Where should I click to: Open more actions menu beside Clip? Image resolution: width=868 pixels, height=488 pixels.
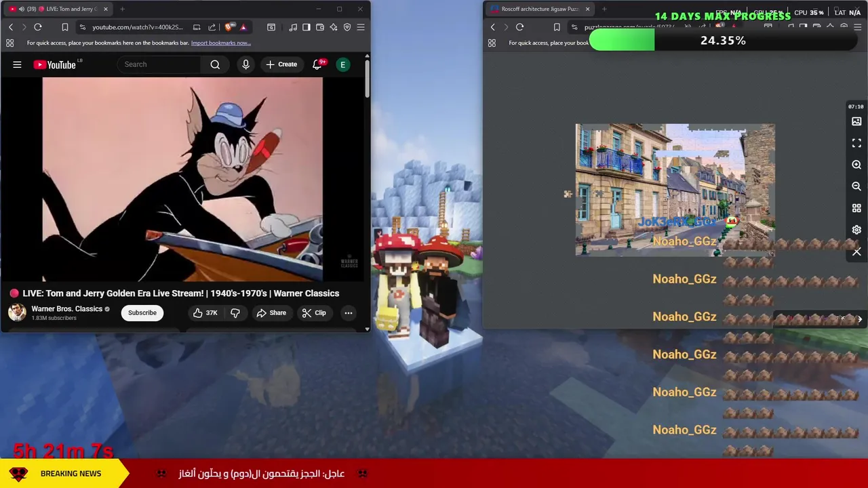coord(348,312)
